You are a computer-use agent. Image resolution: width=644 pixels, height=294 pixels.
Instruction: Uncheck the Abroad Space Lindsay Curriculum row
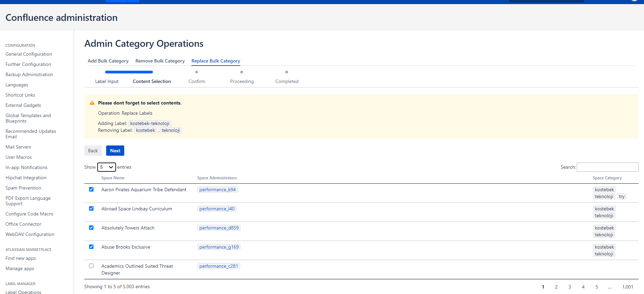pos(91,209)
